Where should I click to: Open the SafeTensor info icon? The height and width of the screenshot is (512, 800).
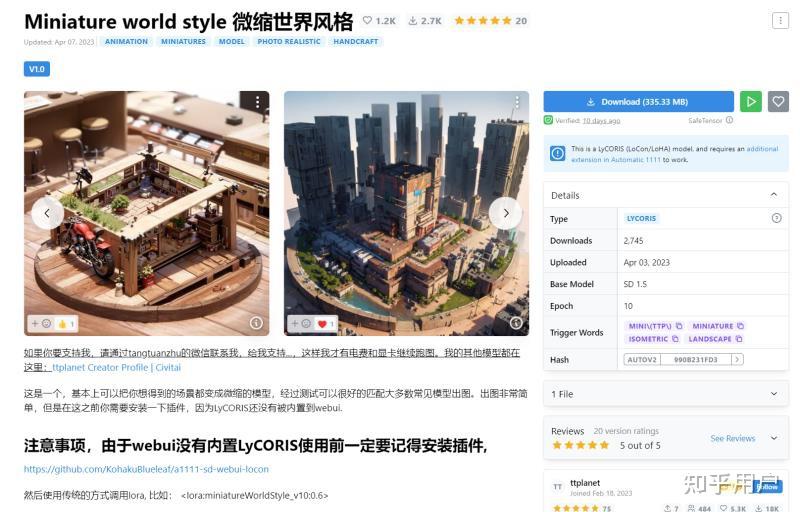[x=730, y=120]
